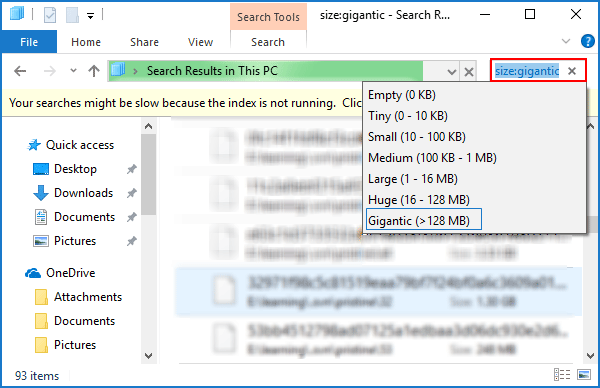This screenshot has height=388, width=600.
Task: Click the OneDrive Pictures folder icon
Action: coord(41,345)
